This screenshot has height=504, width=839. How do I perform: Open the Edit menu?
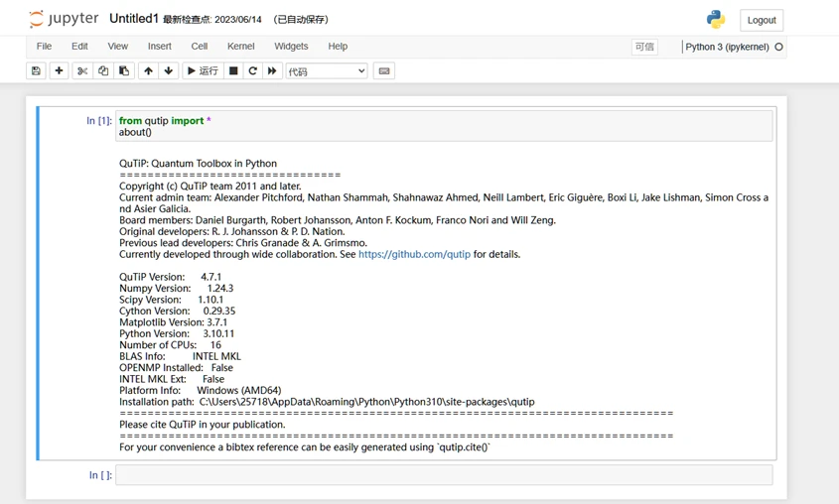click(79, 46)
